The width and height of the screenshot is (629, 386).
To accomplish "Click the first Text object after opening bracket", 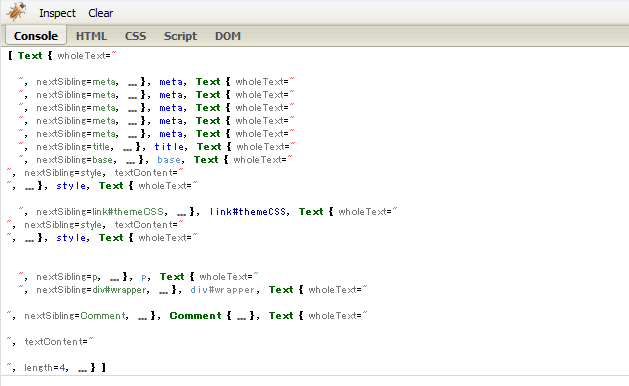I will 30,56.
